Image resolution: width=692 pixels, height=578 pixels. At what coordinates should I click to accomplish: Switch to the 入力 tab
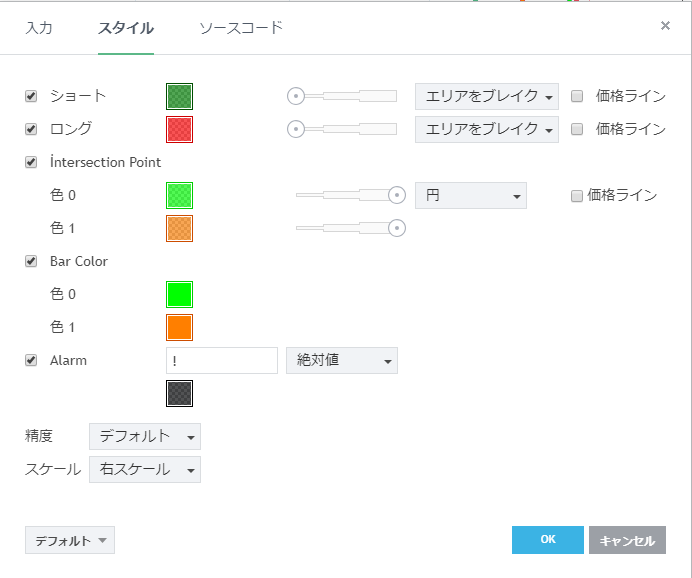(39, 28)
